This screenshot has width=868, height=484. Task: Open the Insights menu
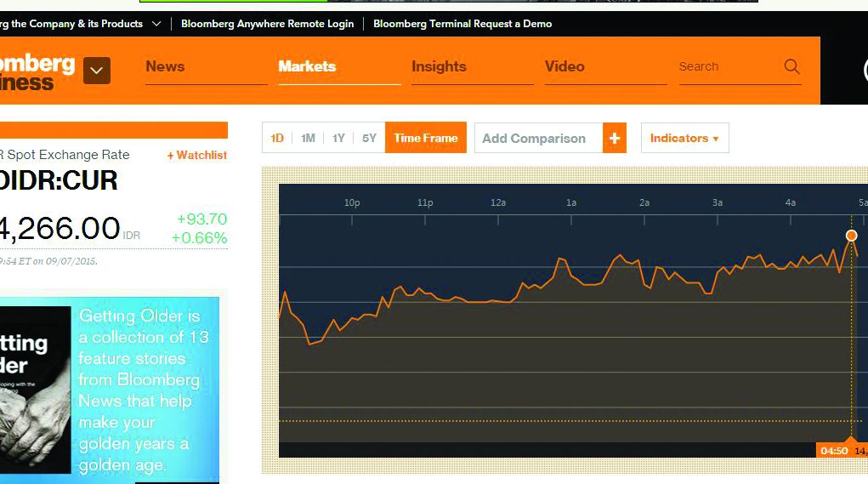439,66
